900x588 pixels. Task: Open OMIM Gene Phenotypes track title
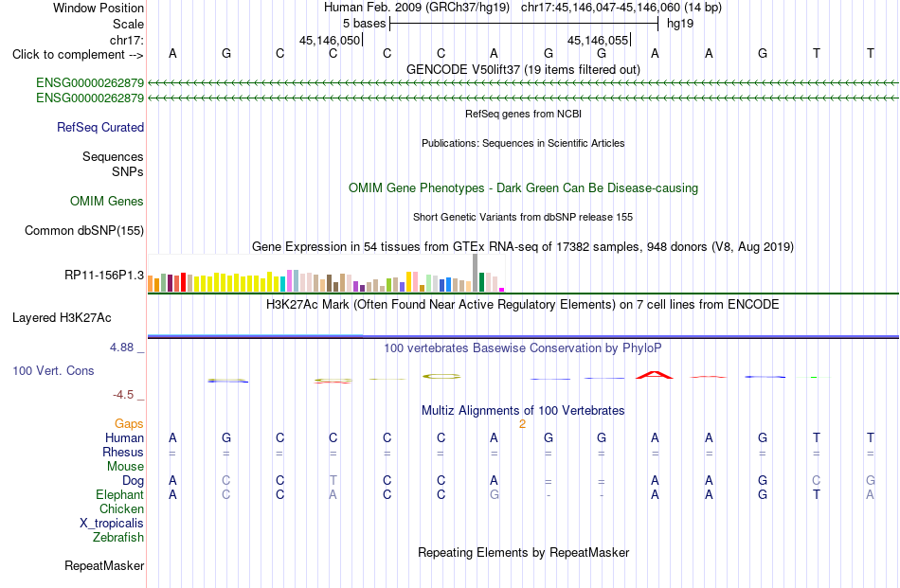pyautogui.click(x=523, y=187)
